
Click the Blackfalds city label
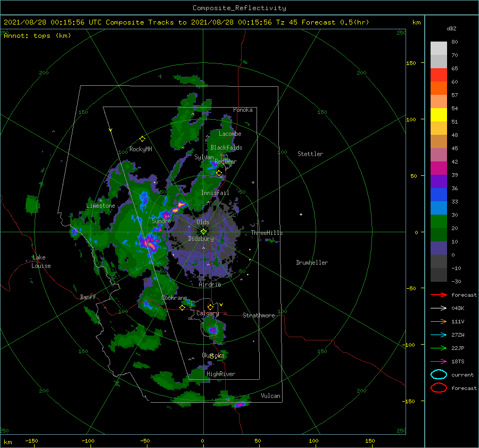click(x=226, y=148)
